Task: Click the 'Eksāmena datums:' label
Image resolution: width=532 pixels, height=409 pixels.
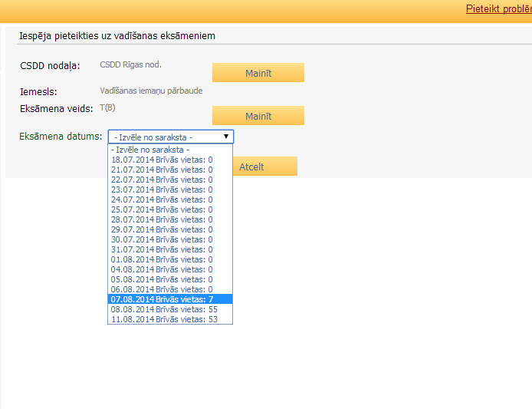Action: point(61,137)
